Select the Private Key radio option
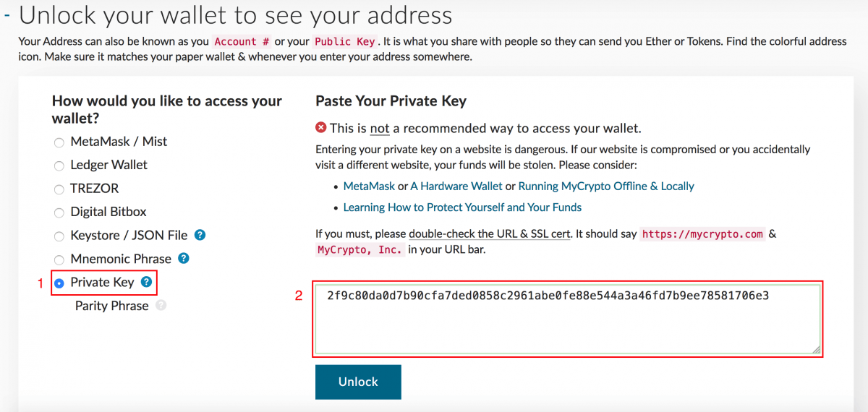 tap(59, 283)
